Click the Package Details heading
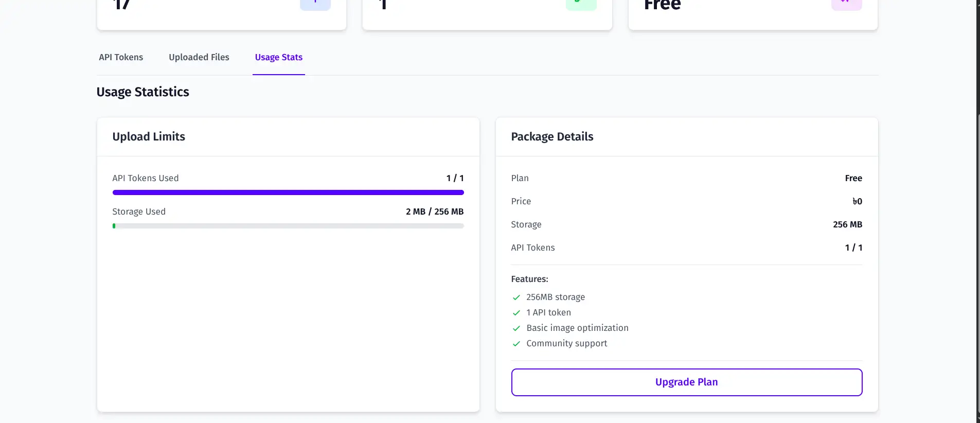 (552, 136)
